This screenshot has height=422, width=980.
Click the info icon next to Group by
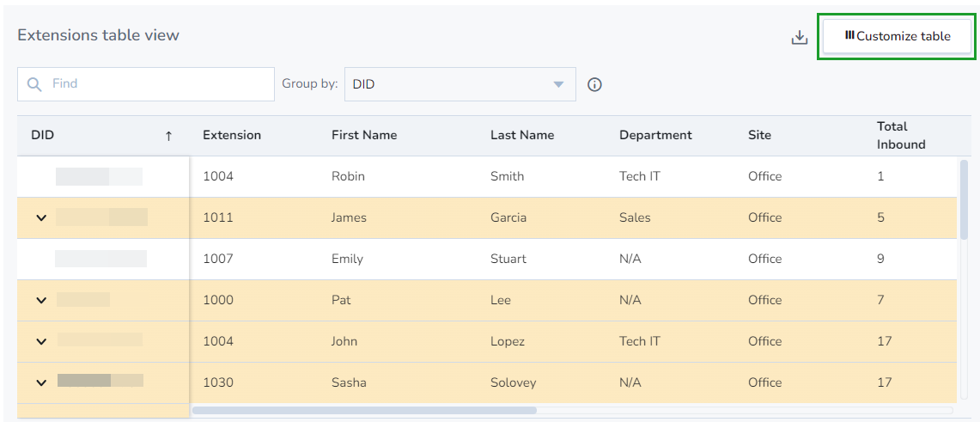594,84
